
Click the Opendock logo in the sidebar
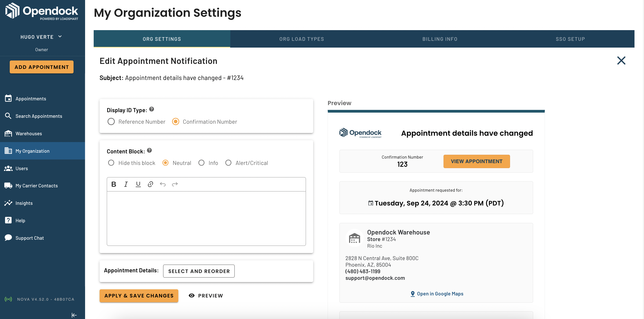pos(41,11)
